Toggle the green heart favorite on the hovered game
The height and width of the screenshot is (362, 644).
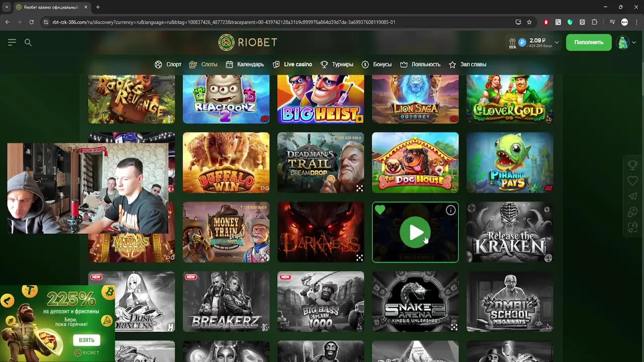pyautogui.click(x=380, y=210)
